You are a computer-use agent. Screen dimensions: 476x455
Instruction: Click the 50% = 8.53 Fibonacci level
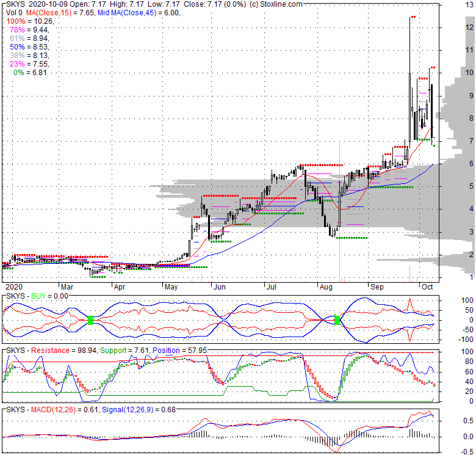click(29, 47)
